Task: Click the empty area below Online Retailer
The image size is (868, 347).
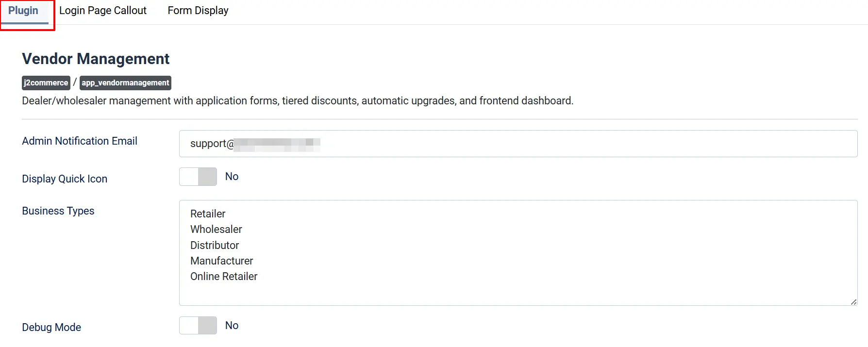Action: [518, 293]
